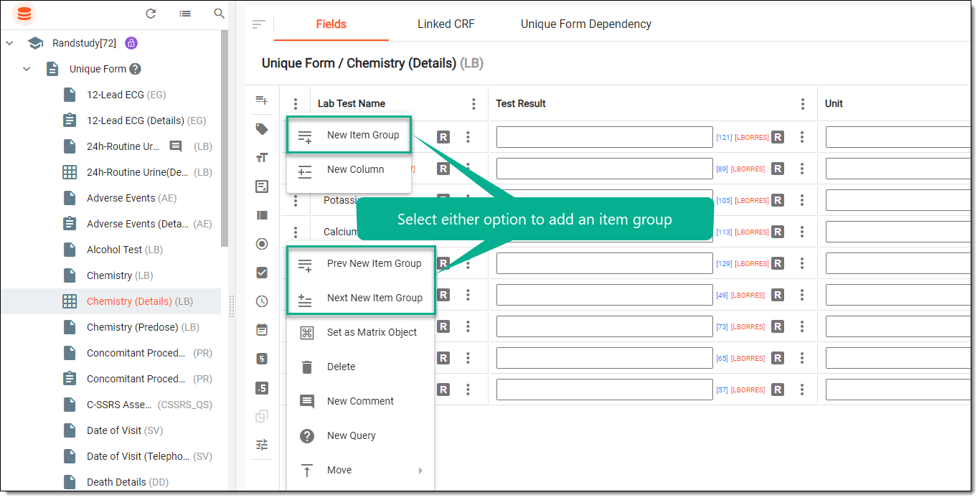Image resolution: width=980 pixels, height=500 pixels.
Task: Click the sort lines icon left of Fields tab
Action: [259, 24]
